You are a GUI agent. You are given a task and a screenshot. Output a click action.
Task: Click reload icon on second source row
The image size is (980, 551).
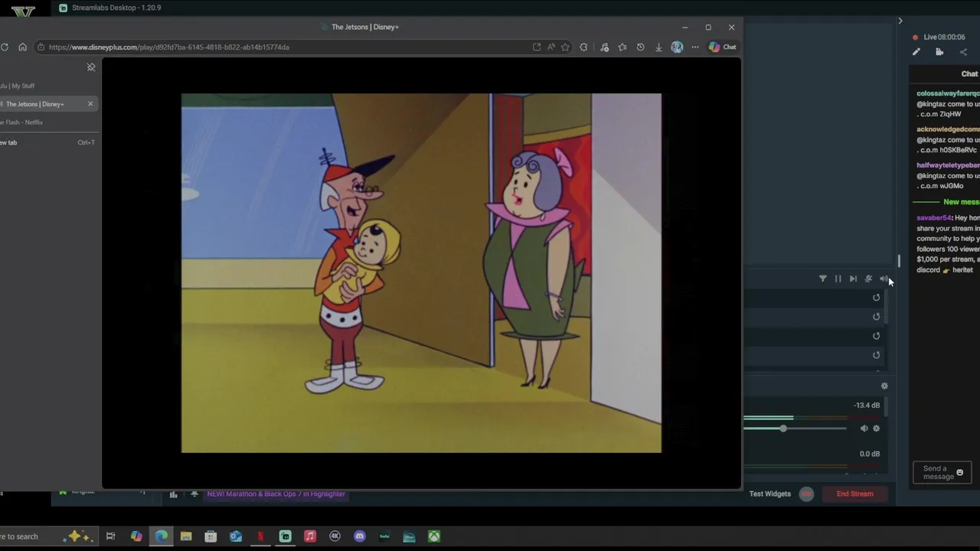pyautogui.click(x=877, y=317)
